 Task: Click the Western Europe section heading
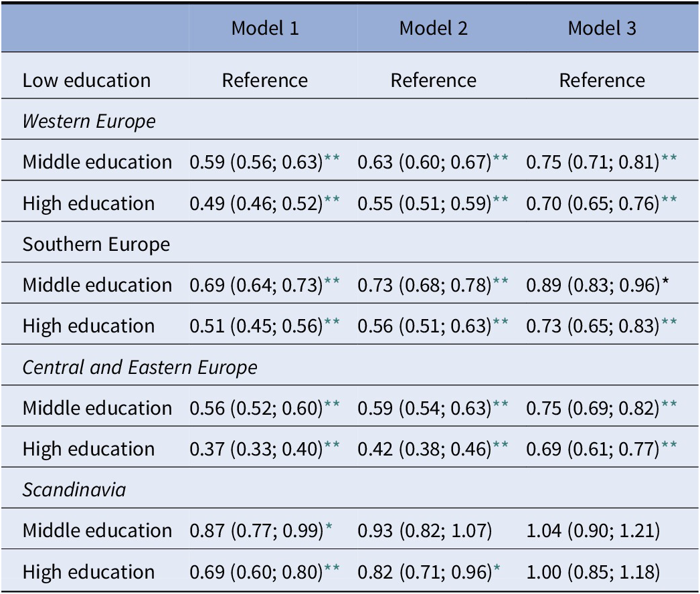(89, 121)
